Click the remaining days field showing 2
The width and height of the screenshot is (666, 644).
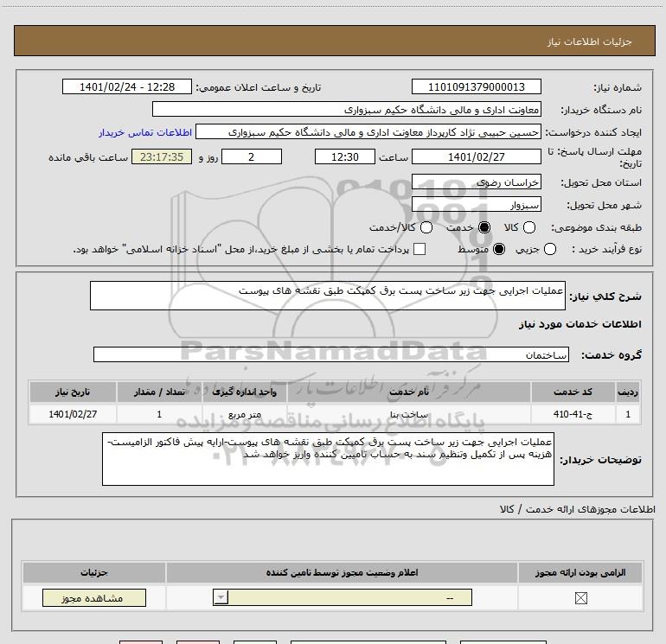[252, 156]
